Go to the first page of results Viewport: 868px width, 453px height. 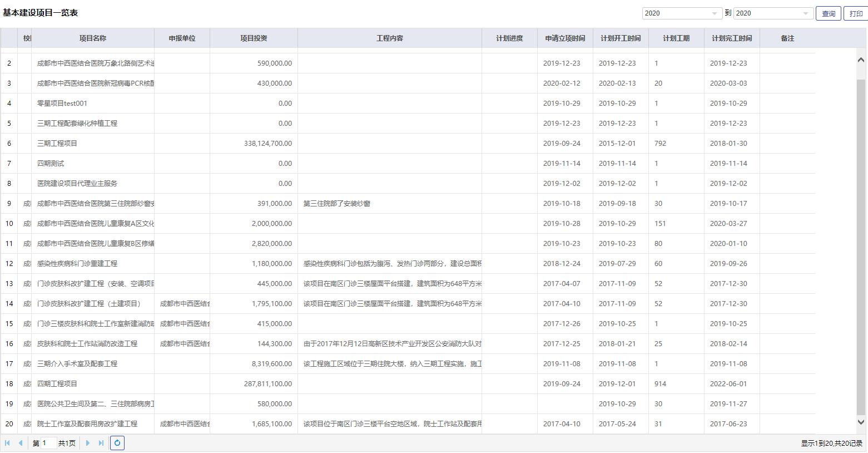[7, 443]
